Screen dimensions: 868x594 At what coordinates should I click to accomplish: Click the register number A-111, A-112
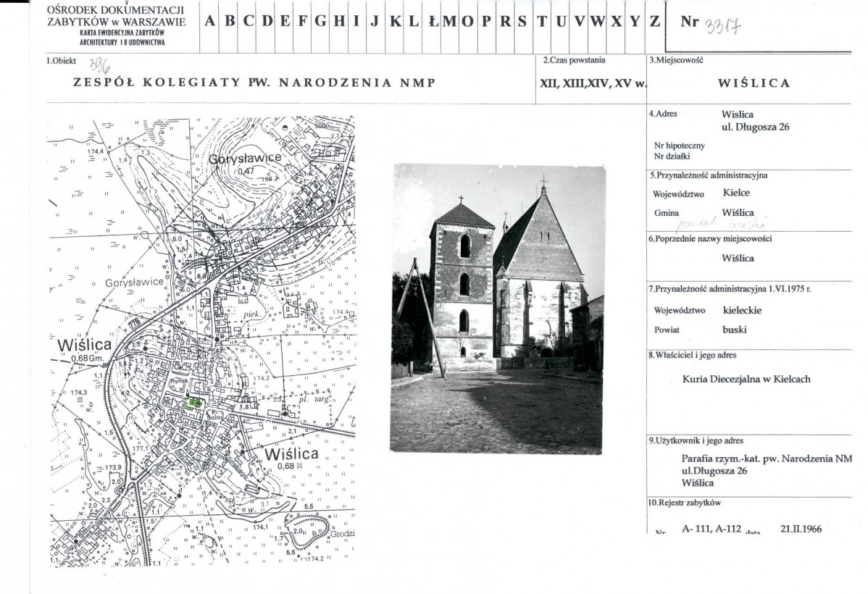pyautogui.click(x=711, y=529)
